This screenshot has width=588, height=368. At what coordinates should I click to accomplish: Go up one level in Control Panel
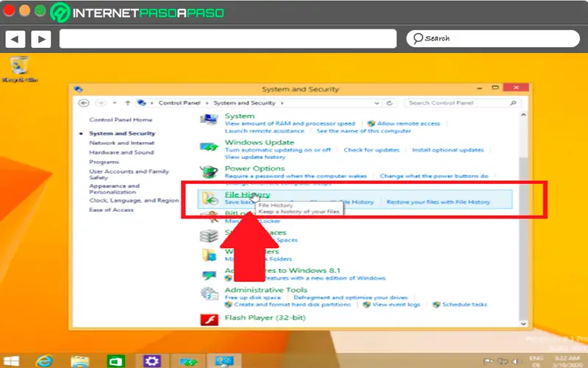[127, 103]
